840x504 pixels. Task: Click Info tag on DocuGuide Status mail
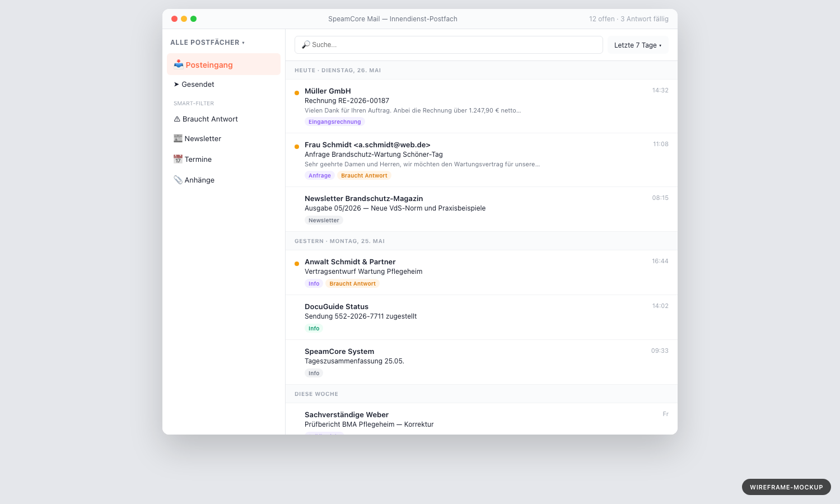click(x=314, y=328)
